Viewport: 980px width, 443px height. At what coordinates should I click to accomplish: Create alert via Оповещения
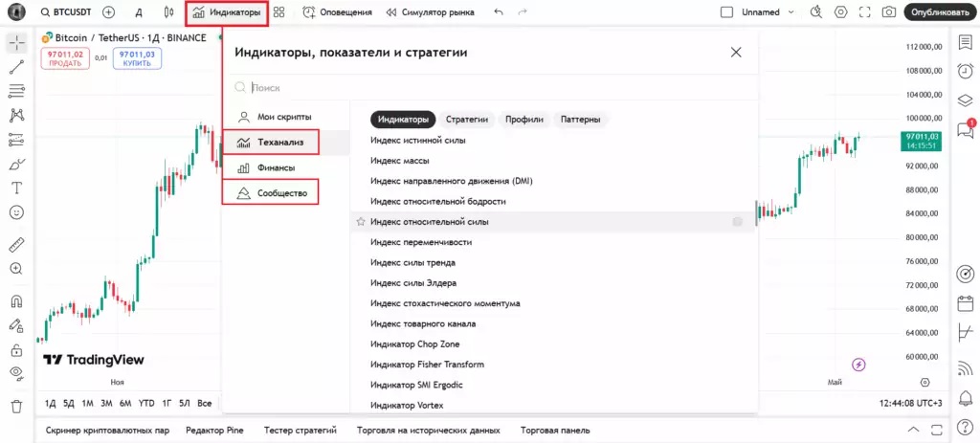[337, 11]
